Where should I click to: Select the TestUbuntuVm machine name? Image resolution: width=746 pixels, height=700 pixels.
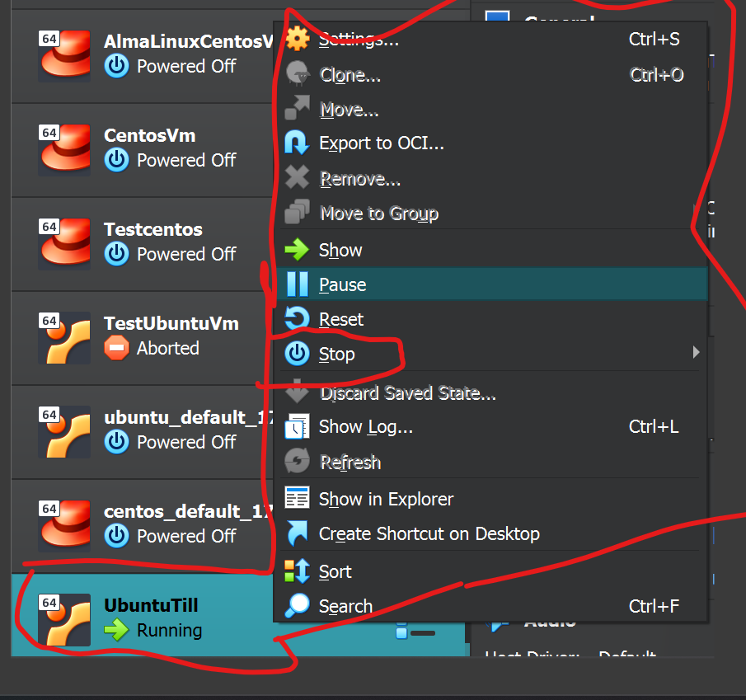click(171, 323)
